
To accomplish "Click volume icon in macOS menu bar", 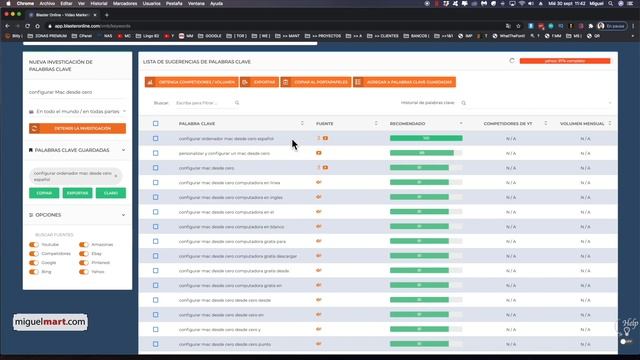I will click(x=531, y=3).
